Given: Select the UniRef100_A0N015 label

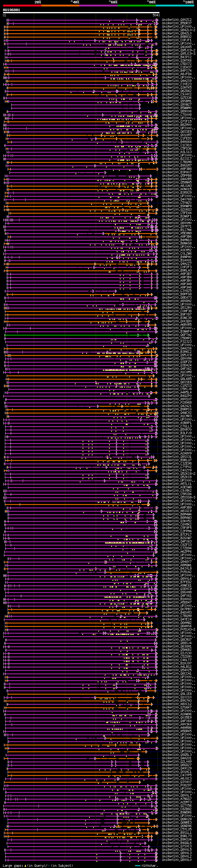Looking at the screenshot, I should pos(177,189).
